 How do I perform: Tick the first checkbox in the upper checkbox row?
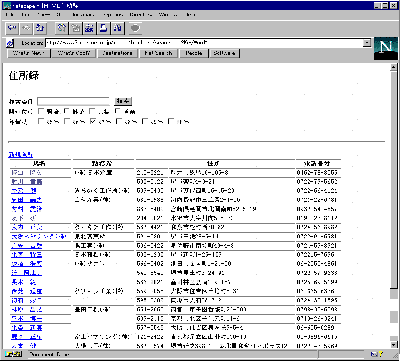point(41,111)
